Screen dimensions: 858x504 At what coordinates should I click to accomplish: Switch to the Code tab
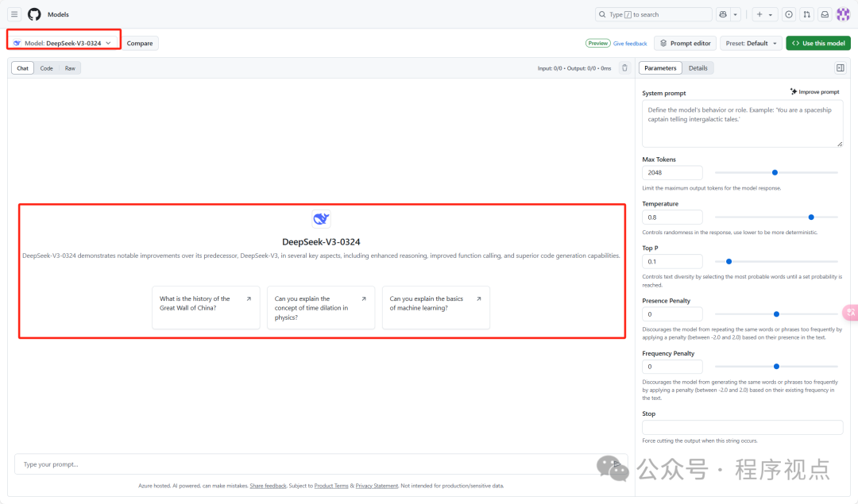point(47,68)
